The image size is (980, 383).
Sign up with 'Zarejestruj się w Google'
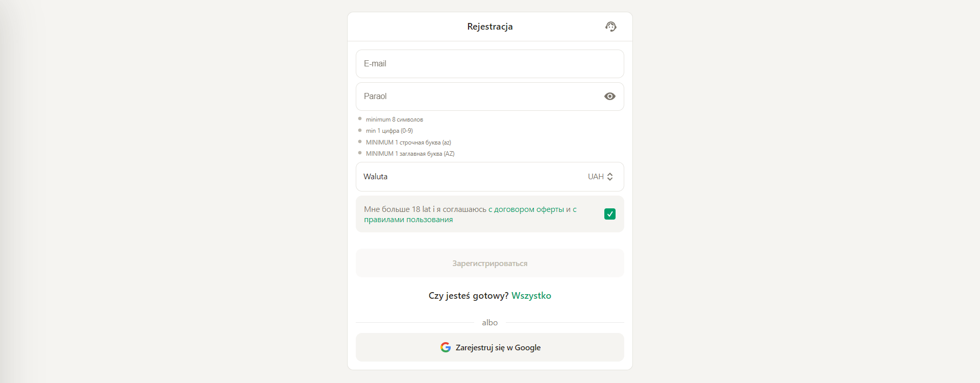click(x=490, y=347)
